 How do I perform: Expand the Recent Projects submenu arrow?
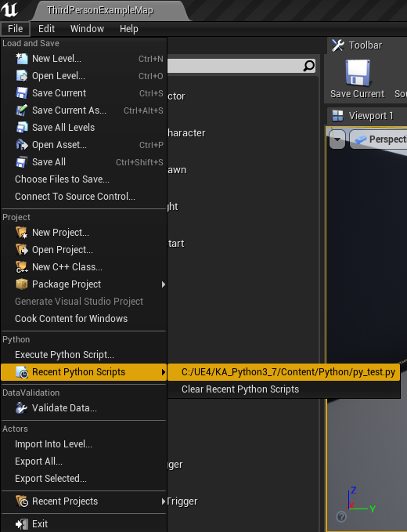164,501
